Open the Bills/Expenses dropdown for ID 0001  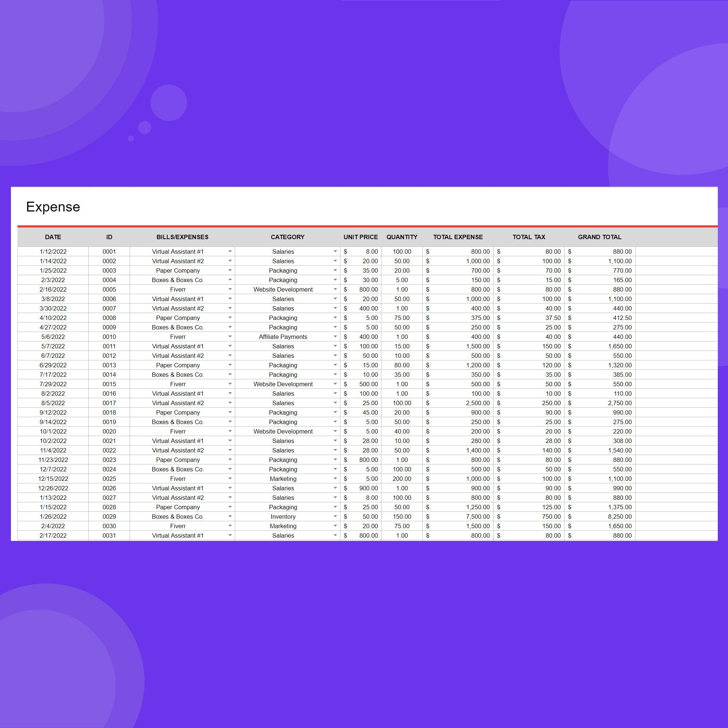[230, 251]
